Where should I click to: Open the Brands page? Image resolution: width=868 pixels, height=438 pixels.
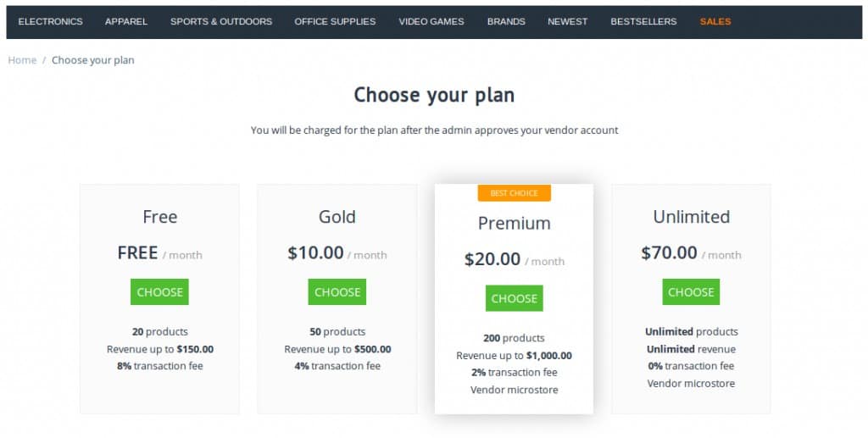click(506, 21)
